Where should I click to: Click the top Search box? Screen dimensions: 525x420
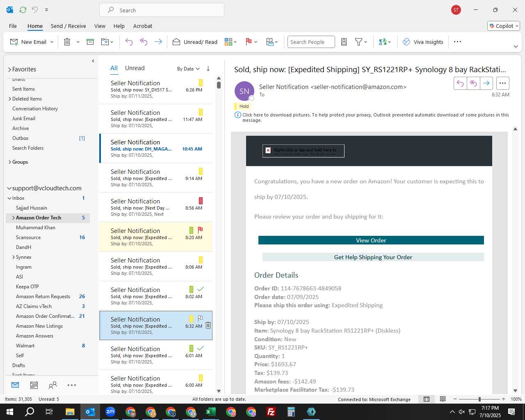[x=162, y=10]
